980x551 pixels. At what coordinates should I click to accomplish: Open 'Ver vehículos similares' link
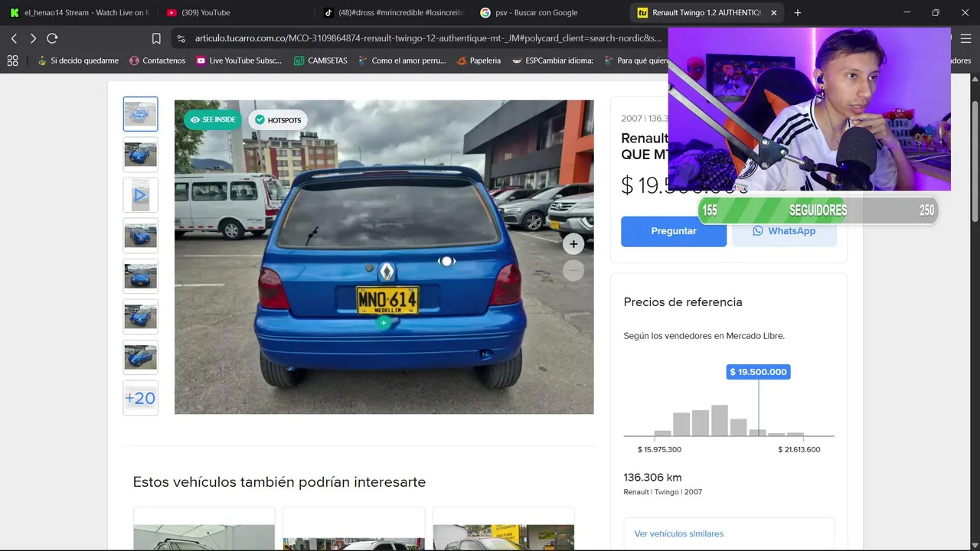click(678, 533)
